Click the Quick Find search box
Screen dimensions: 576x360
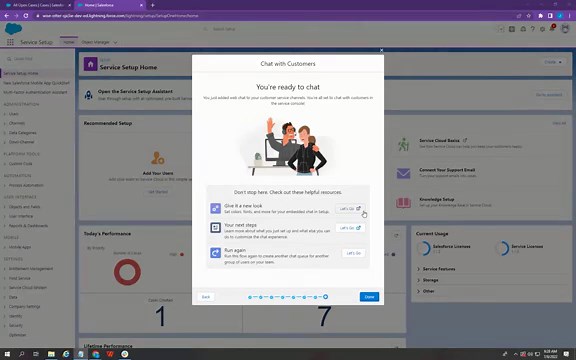click(37, 59)
